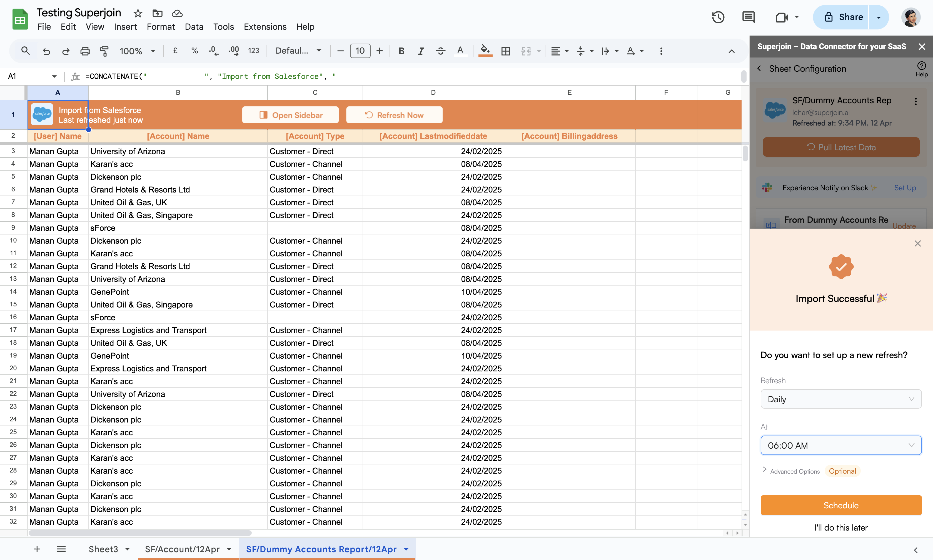Open version history clock icon

[x=718, y=17]
